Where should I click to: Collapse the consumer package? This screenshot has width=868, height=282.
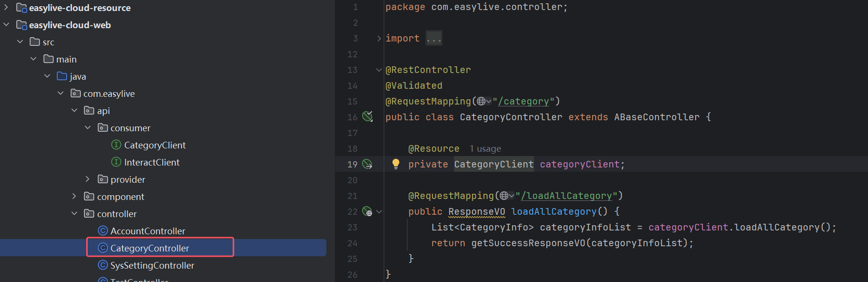coord(88,128)
